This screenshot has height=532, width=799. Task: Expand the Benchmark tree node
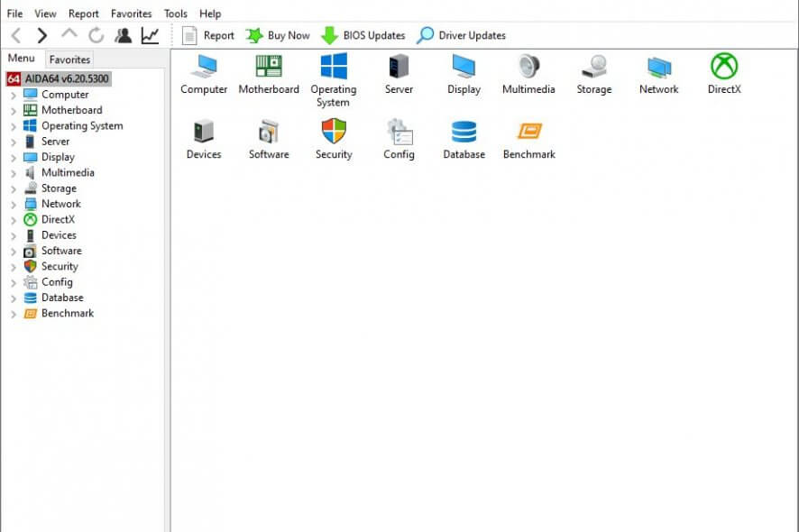tap(14, 315)
